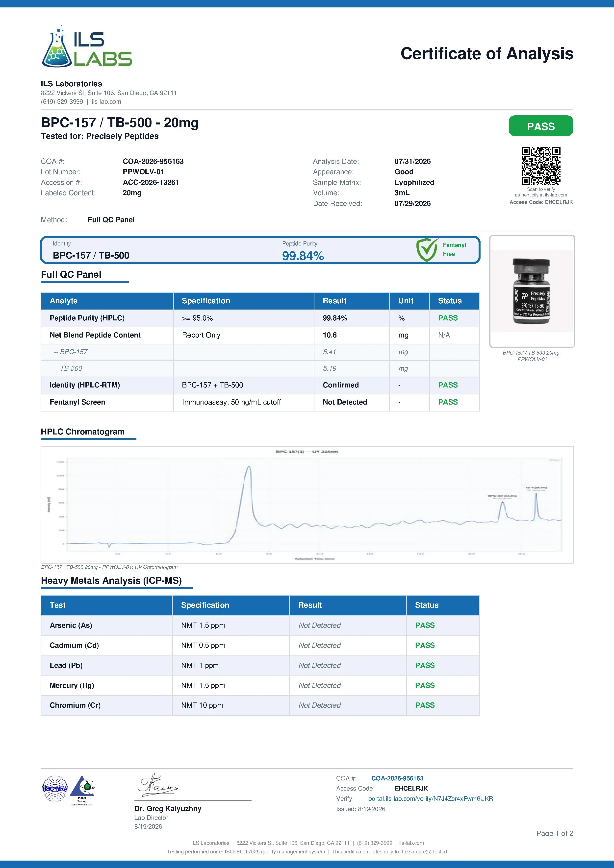Click the ilac-MRA accreditation logo

tap(55, 789)
